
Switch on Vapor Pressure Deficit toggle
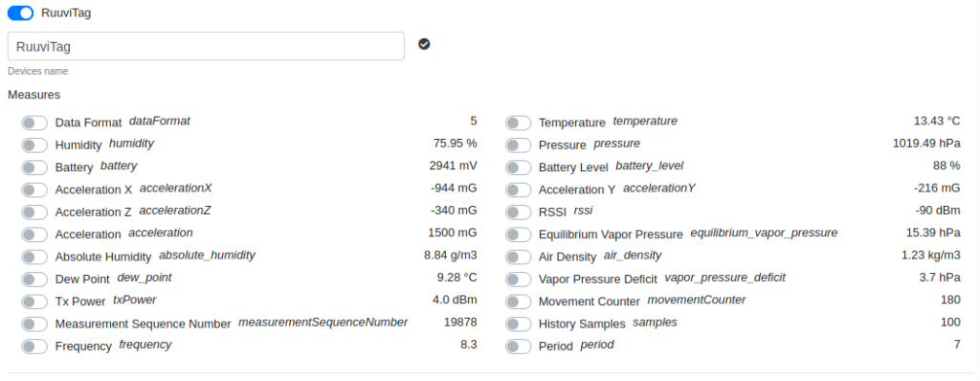pyautogui.click(x=518, y=279)
